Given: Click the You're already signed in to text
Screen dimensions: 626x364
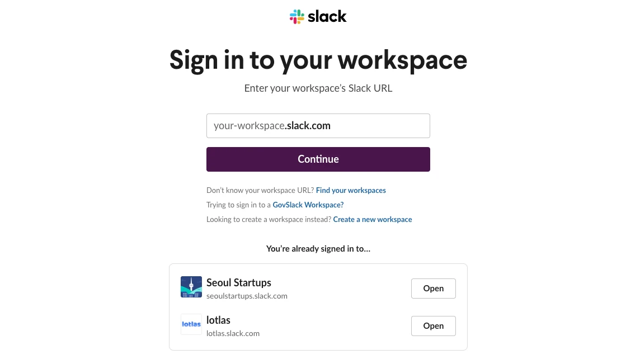Looking at the screenshot, I should point(318,248).
